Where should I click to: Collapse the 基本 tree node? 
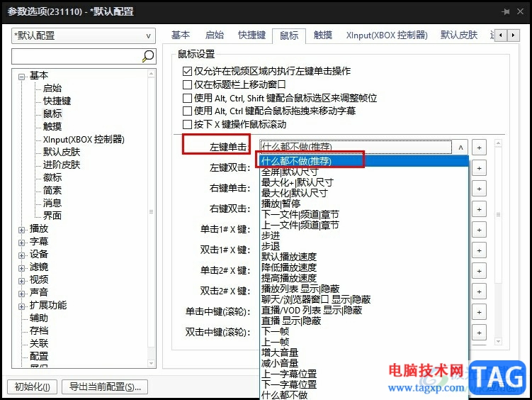pos(21,77)
